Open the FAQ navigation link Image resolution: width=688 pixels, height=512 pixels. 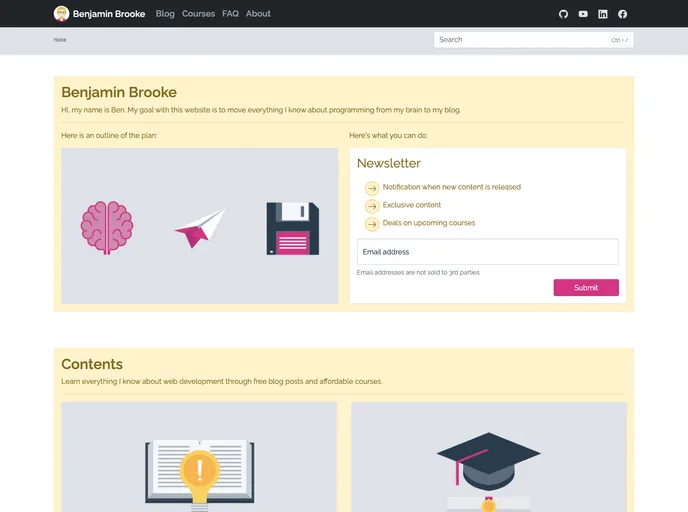tap(230, 14)
